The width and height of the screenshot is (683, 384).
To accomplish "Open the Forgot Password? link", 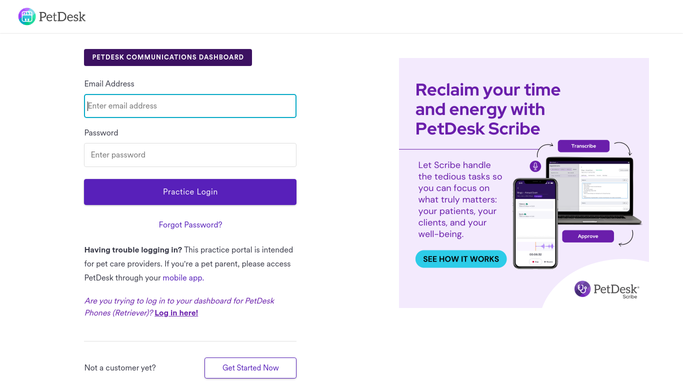I will click(190, 225).
